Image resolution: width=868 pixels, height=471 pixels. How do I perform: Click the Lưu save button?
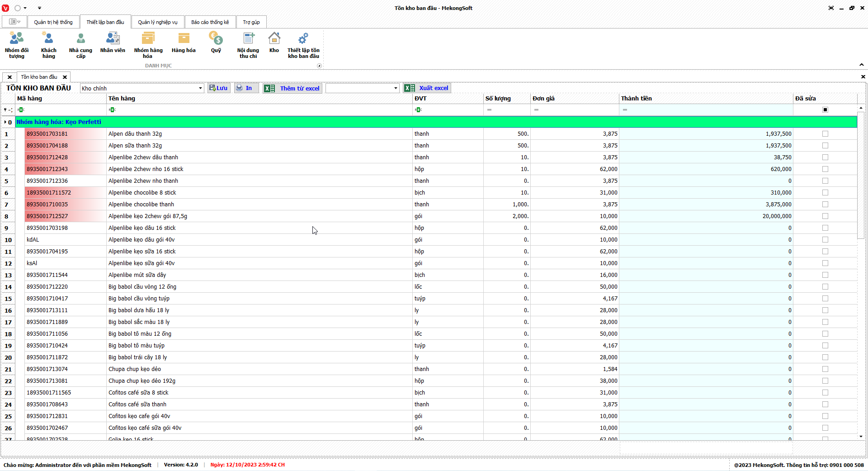[219, 88]
